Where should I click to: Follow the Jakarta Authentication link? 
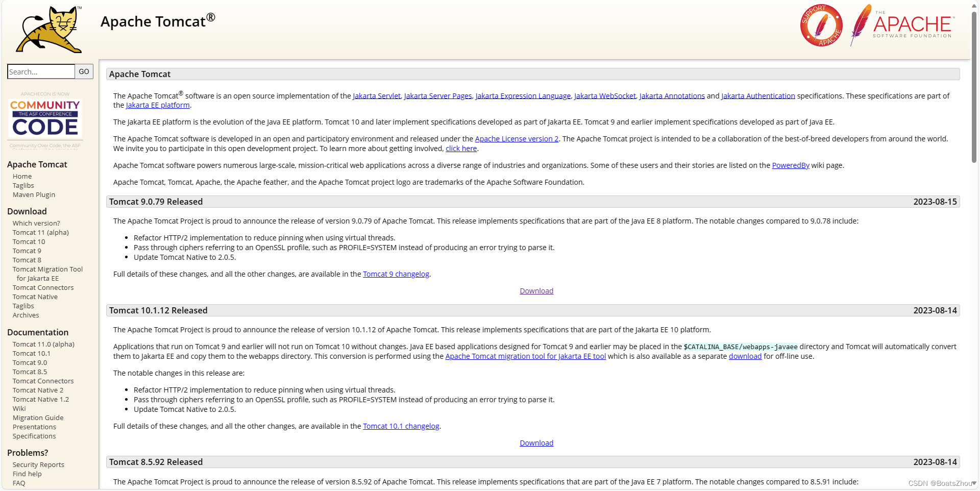tap(758, 96)
